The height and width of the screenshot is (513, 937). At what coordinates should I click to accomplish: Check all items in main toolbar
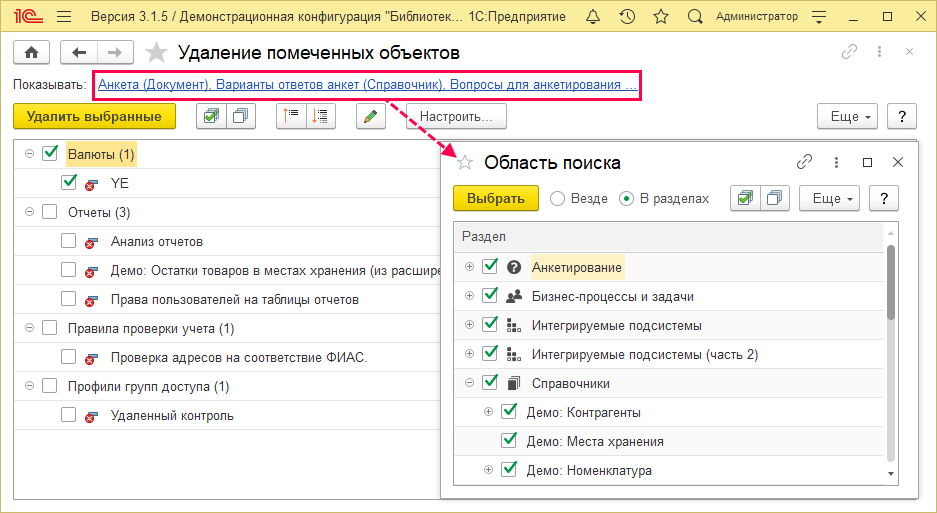tap(212, 116)
